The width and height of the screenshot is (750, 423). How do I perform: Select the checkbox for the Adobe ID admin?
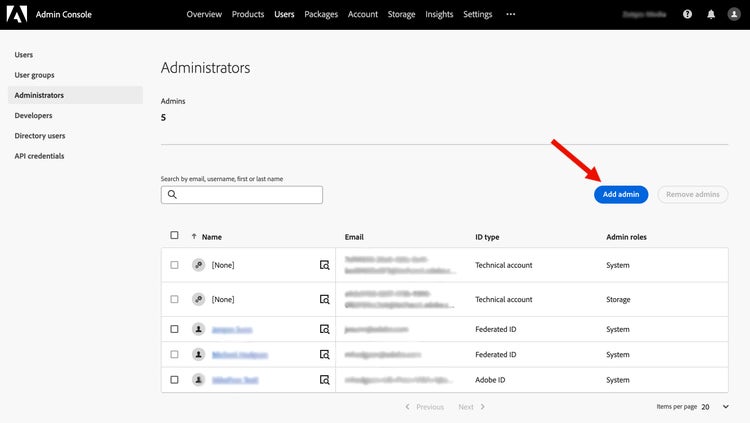(174, 380)
